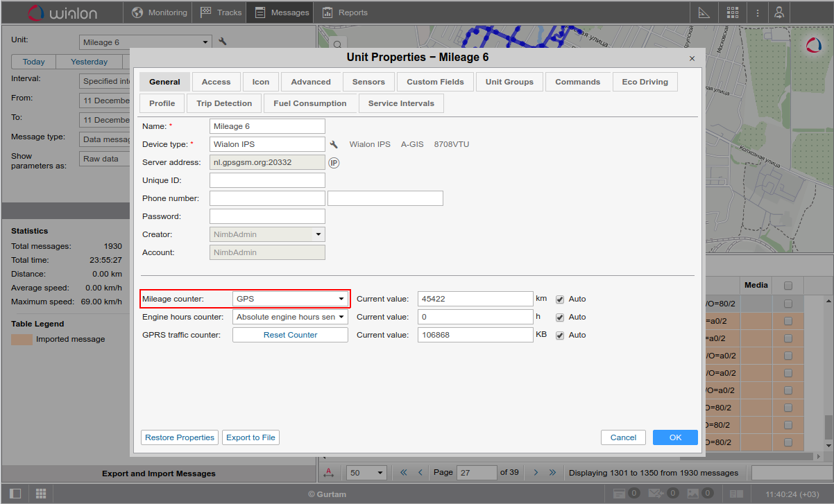Open the Creator NimbAdmin dropdown
This screenshot has height=504, width=834.
tap(267, 234)
